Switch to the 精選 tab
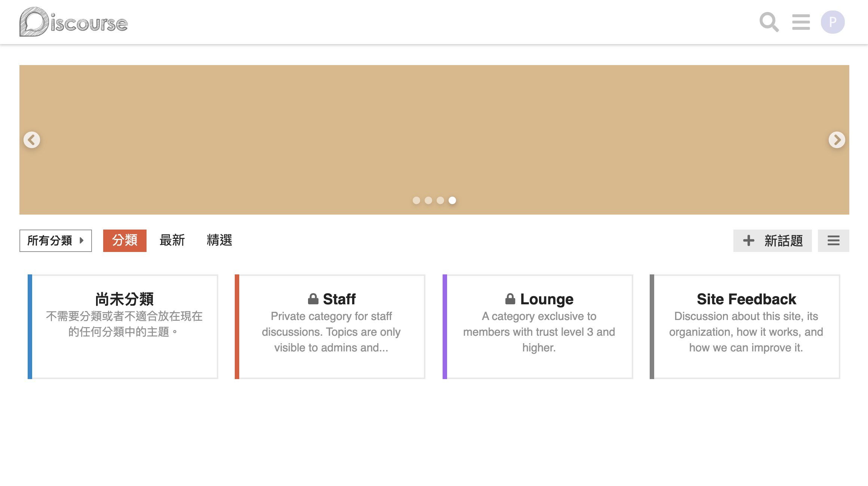This screenshot has height=486, width=868. [x=219, y=240]
